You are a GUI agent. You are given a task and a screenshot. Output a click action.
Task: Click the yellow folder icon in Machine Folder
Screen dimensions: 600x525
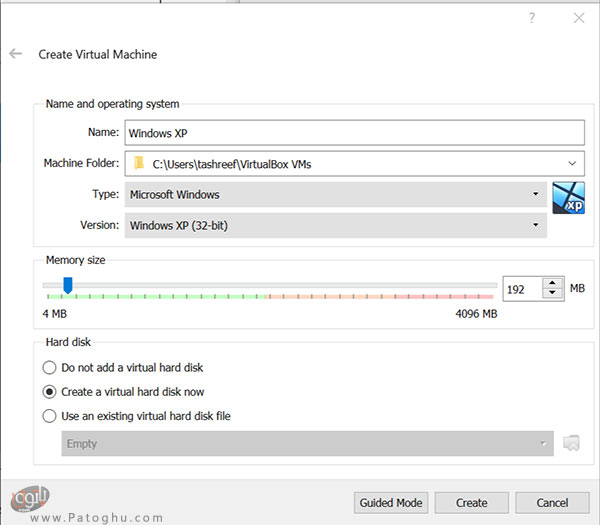[139, 163]
